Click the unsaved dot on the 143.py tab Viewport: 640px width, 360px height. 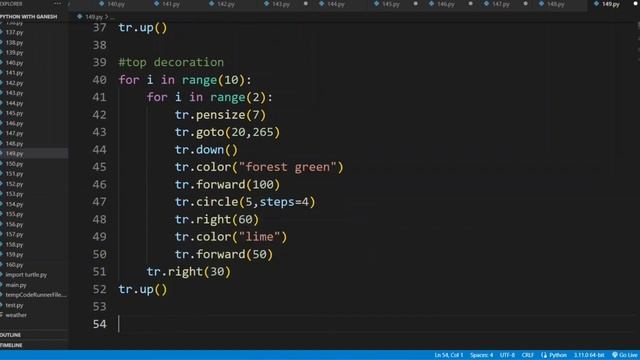(306, 4)
